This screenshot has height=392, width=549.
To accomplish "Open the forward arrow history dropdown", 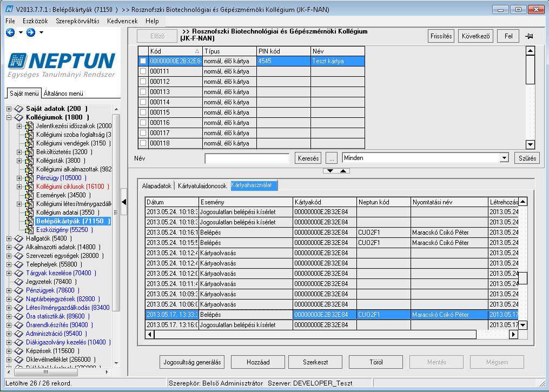I will pyautogui.click(x=41, y=32).
